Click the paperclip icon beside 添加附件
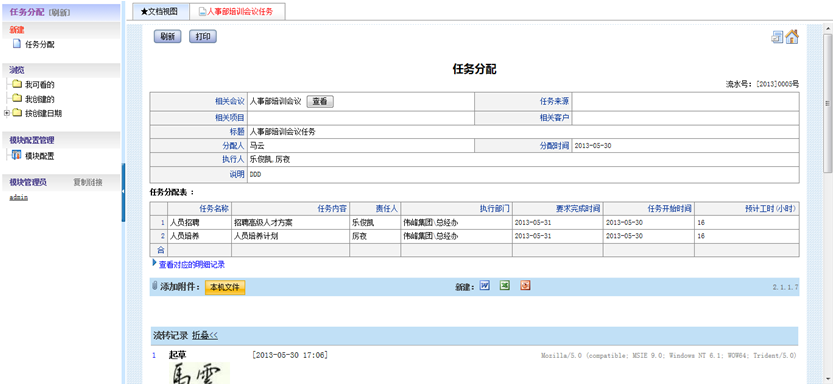The width and height of the screenshot is (834, 385). (155, 286)
